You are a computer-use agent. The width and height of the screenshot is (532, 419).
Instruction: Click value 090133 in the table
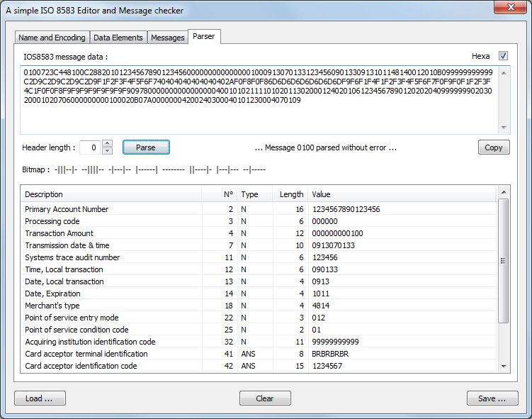[x=325, y=269]
